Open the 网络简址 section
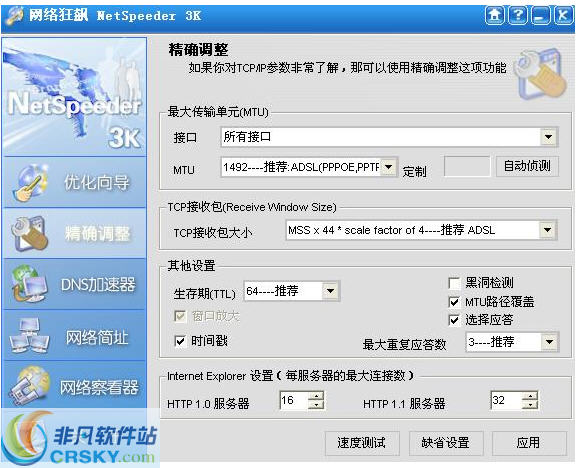Image resolution: width=584 pixels, height=468 pixels. 74,336
